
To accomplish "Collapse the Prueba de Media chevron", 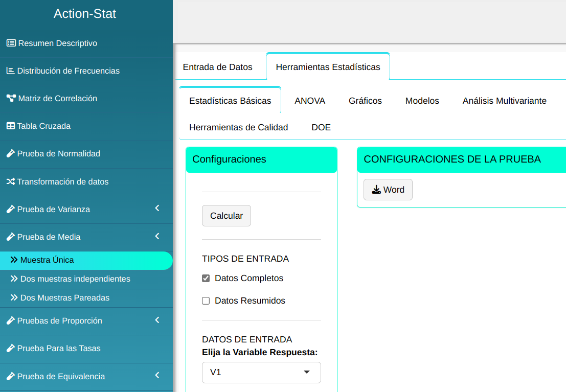I will click(x=157, y=236).
